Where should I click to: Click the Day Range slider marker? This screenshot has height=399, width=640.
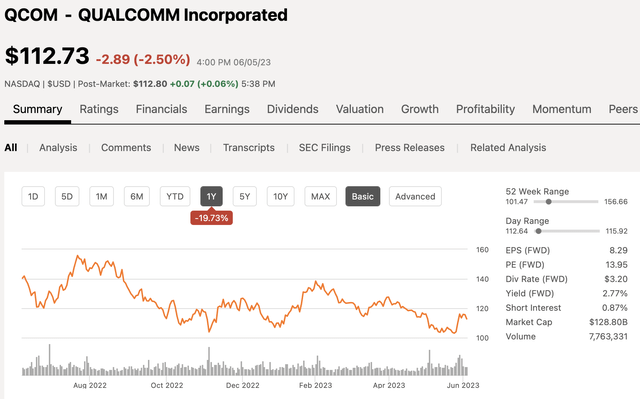pyautogui.click(x=538, y=231)
